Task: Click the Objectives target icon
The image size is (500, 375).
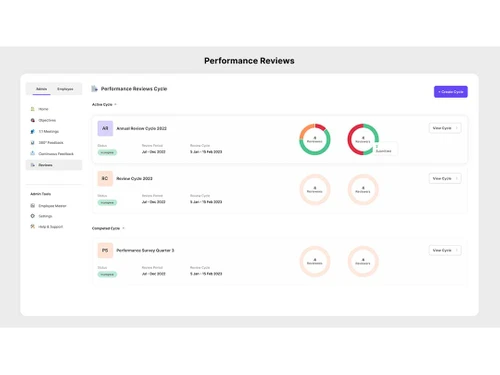Action: tap(32, 120)
